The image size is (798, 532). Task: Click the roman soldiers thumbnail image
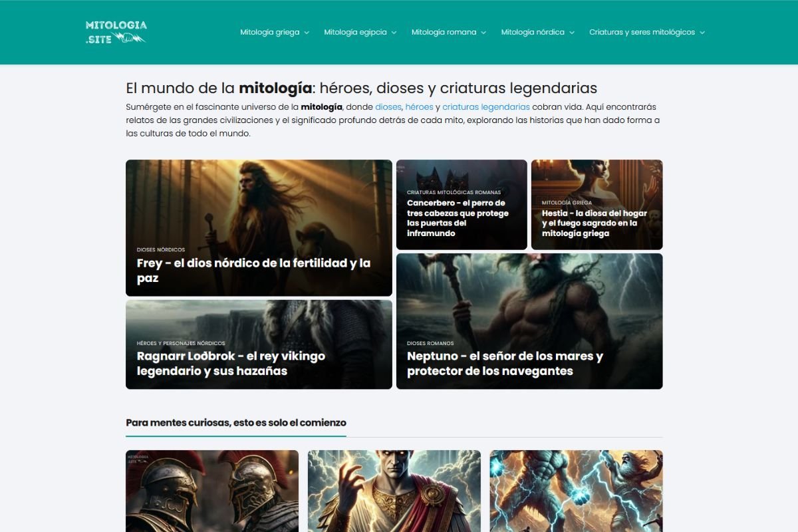click(211, 491)
